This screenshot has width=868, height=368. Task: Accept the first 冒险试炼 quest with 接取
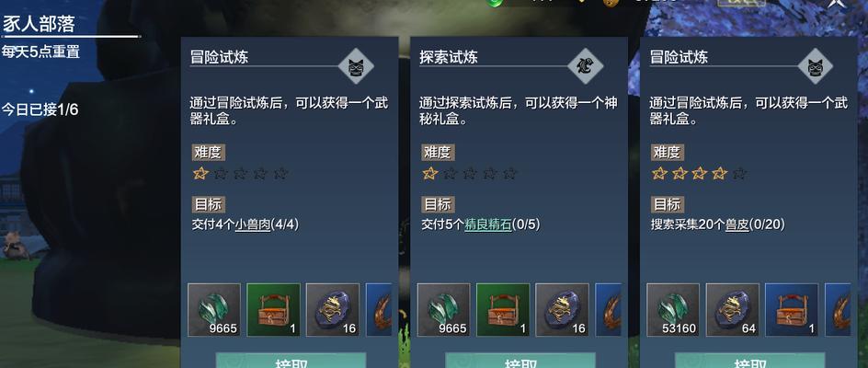pyautogui.click(x=291, y=361)
